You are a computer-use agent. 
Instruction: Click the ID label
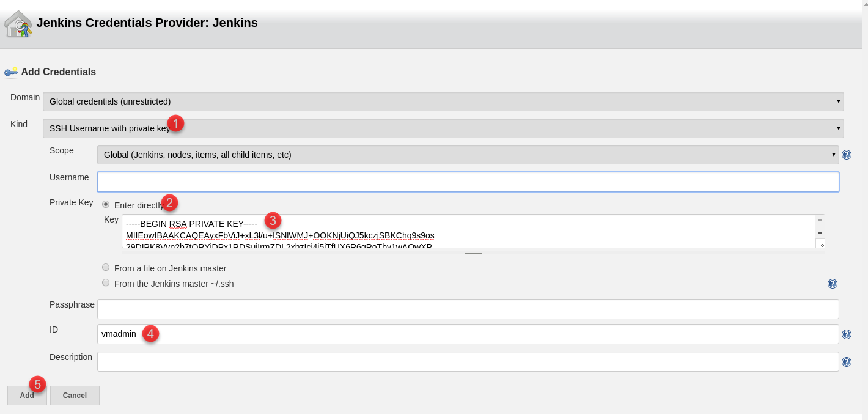coord(54,330)
